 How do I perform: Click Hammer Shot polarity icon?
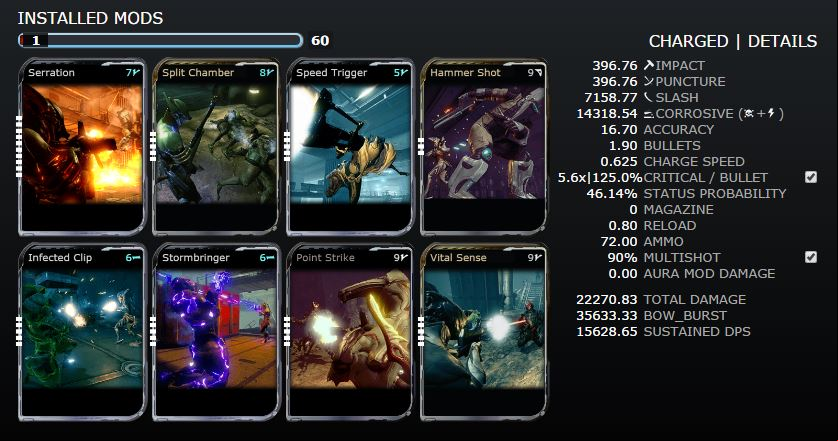click(x=538, y=73)
